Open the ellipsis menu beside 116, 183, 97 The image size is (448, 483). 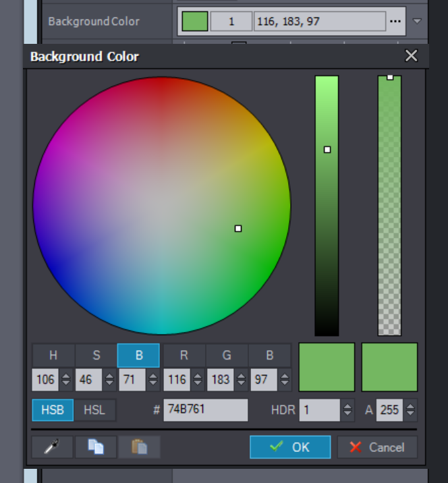tap(396, 22)
